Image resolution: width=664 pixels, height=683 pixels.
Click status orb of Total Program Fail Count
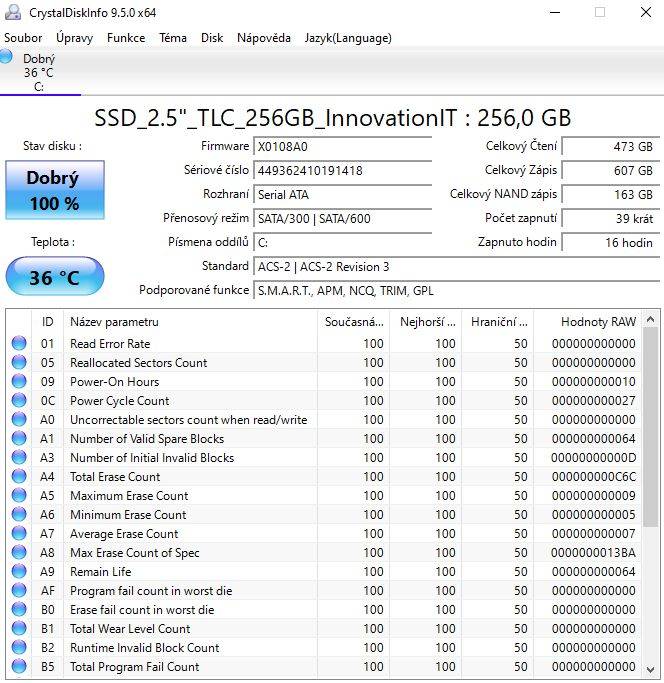[19, 666]
